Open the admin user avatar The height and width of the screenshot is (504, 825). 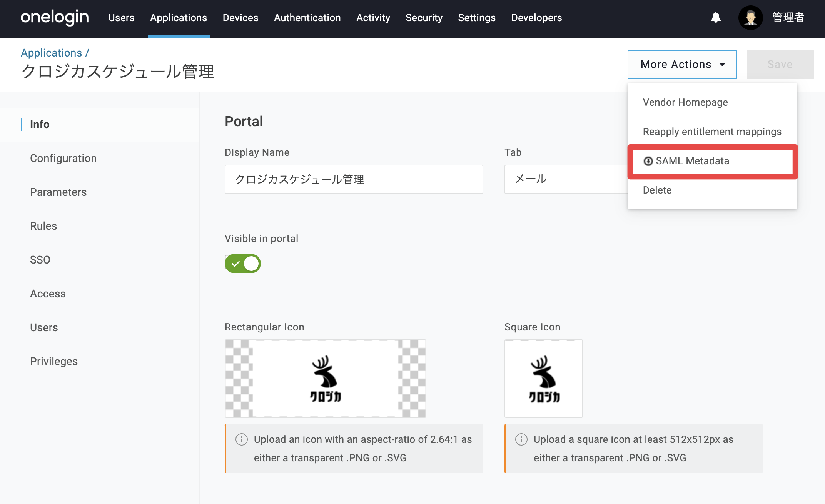[750, 18]
